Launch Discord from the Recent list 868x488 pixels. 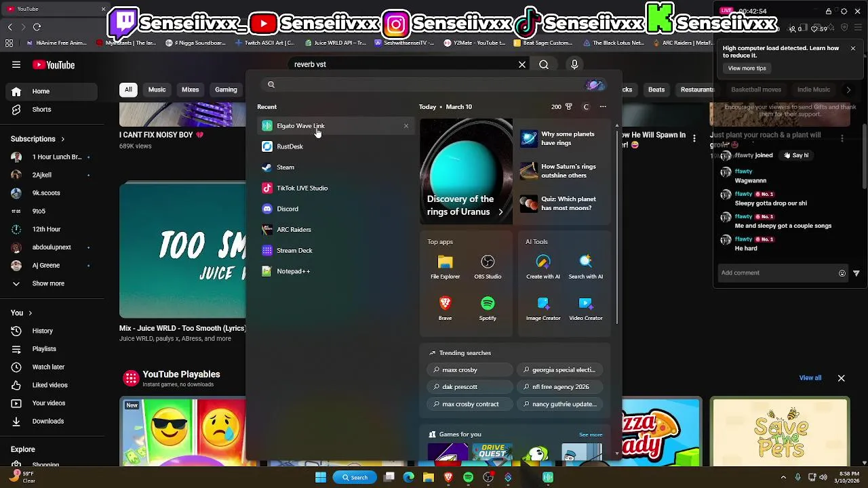click(335, 209)
